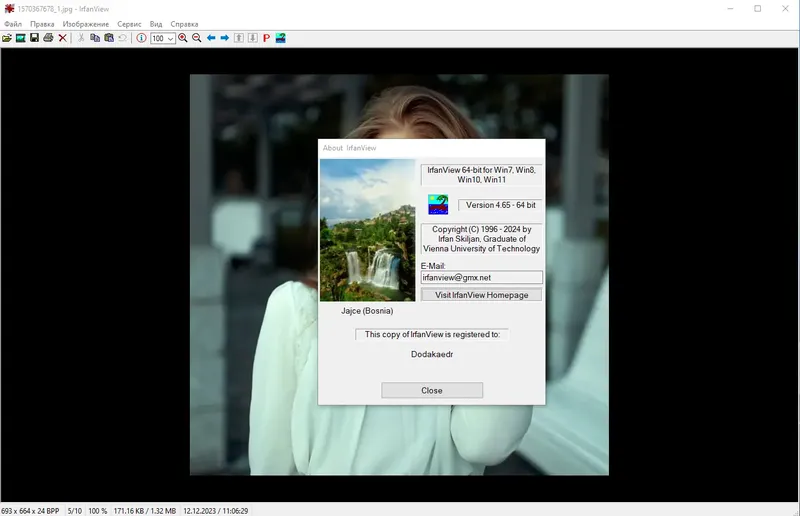The image size is (800, 516).
Task: Click the Visit IrfanView Homepage button
Action: click(x=482, y=295)
